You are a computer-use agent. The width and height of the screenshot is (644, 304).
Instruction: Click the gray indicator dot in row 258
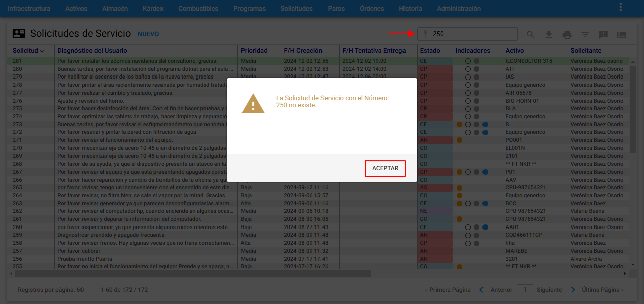(476, 243)
